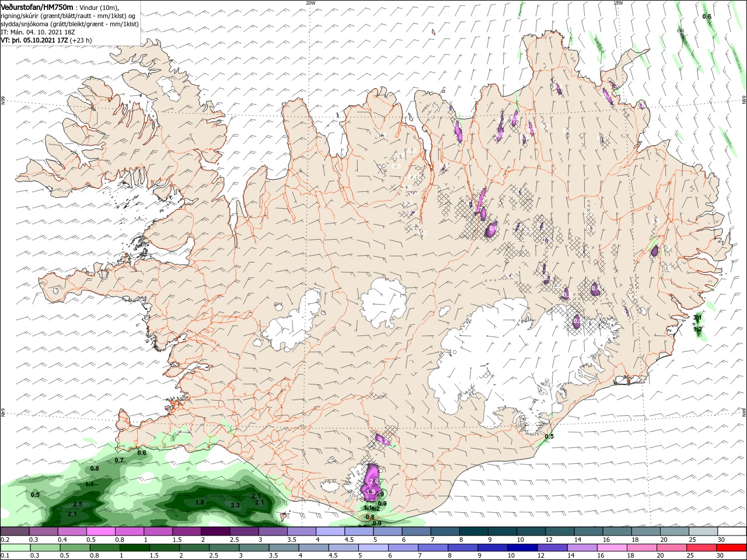Click the Veðurstofan/HM750m map title
Viewport: 747px width, 560px height.
pos(37,6)
